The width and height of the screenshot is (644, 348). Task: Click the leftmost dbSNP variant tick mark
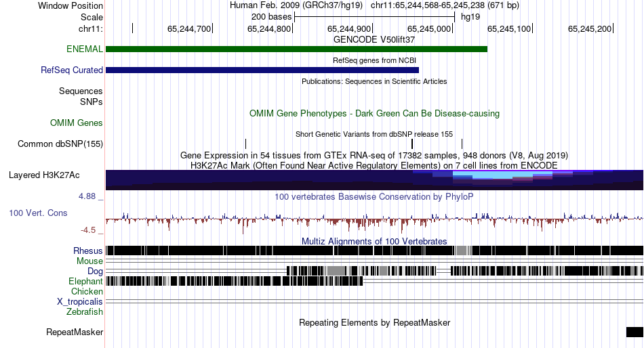(x=245, y=144)
